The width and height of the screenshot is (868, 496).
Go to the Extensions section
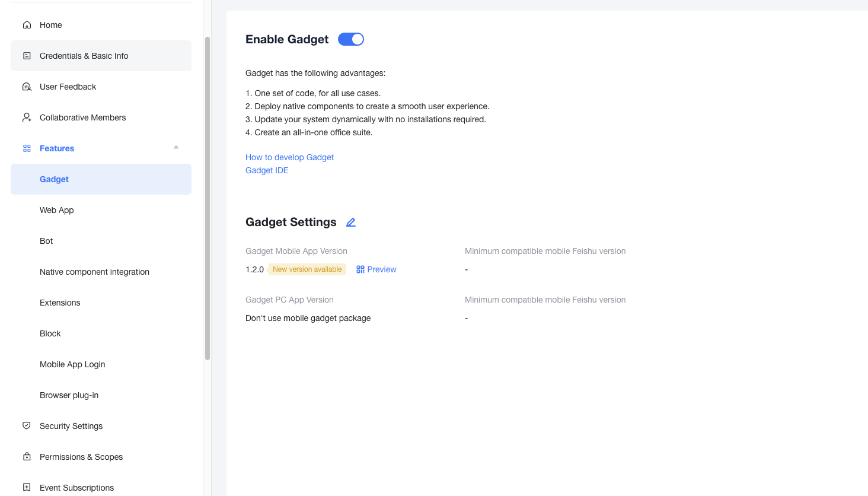(60, 303)
